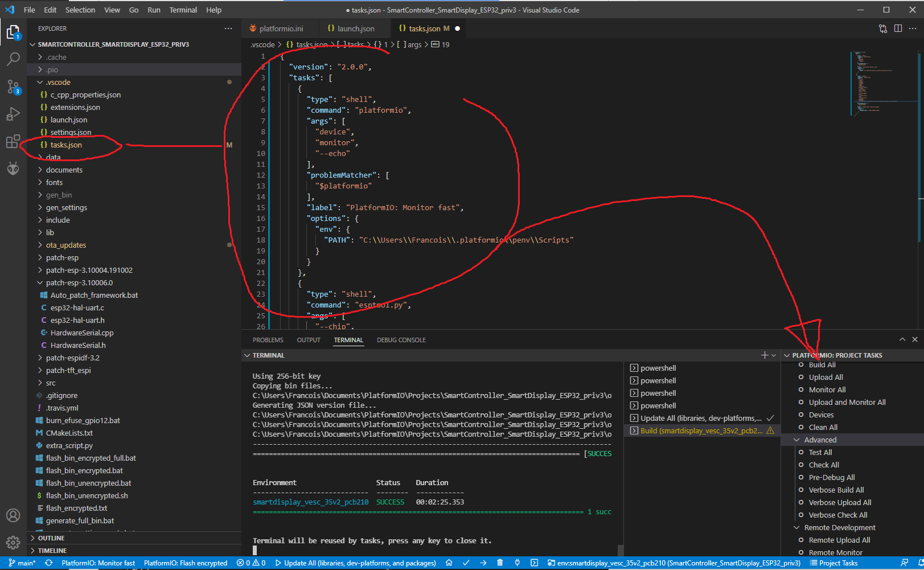Screen dimensions: 924x570
Task: Open the Accounts menu icon
Action: (13, 515)
